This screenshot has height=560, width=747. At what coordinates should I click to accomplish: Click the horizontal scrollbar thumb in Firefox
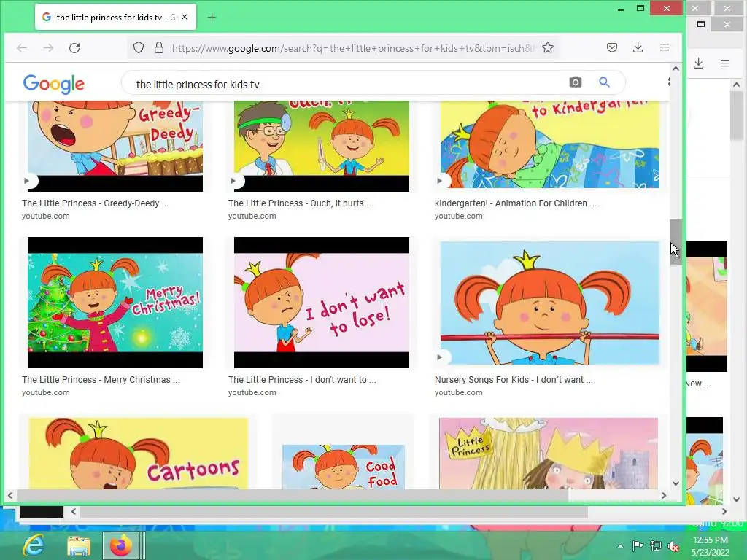point(293,496)
